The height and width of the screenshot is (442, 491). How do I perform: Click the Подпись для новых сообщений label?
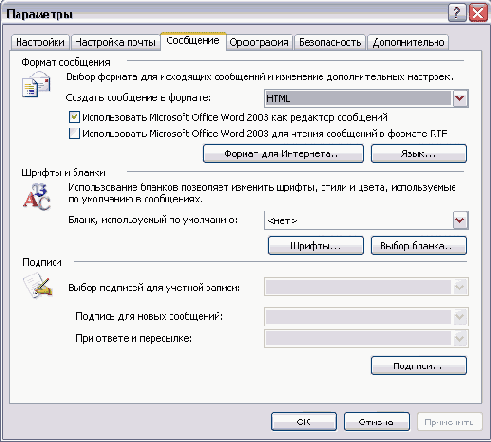[149, 316]
